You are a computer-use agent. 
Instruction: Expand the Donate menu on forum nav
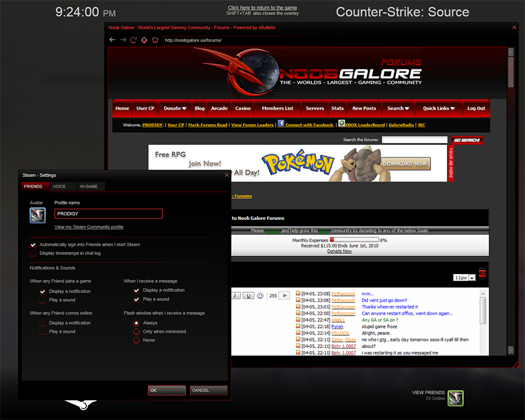pos(175,108)
